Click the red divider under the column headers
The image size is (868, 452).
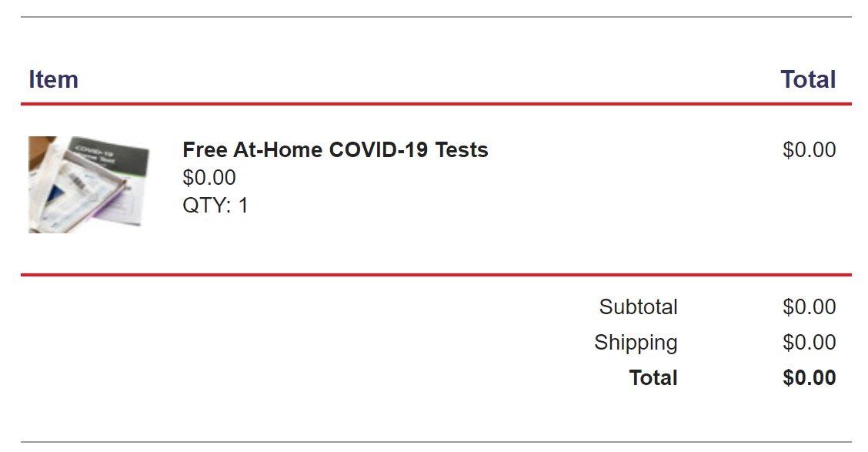[x=436, y=103]
